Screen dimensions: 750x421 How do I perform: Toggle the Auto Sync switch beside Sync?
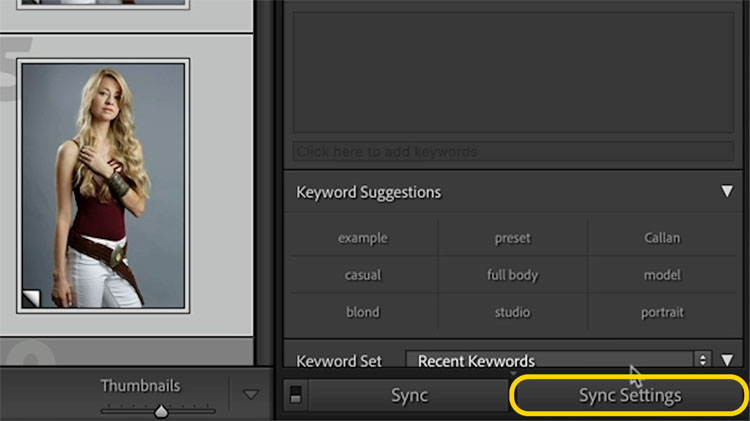coord(296,395)
